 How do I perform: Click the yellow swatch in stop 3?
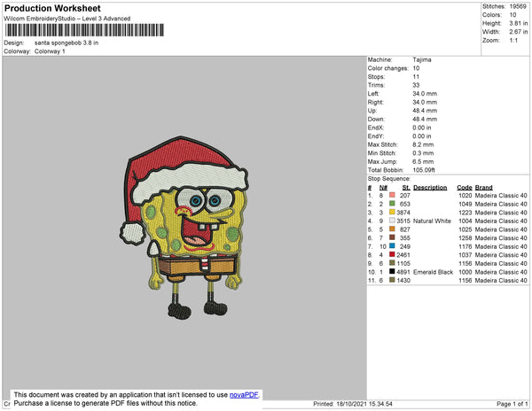(392, 212)
